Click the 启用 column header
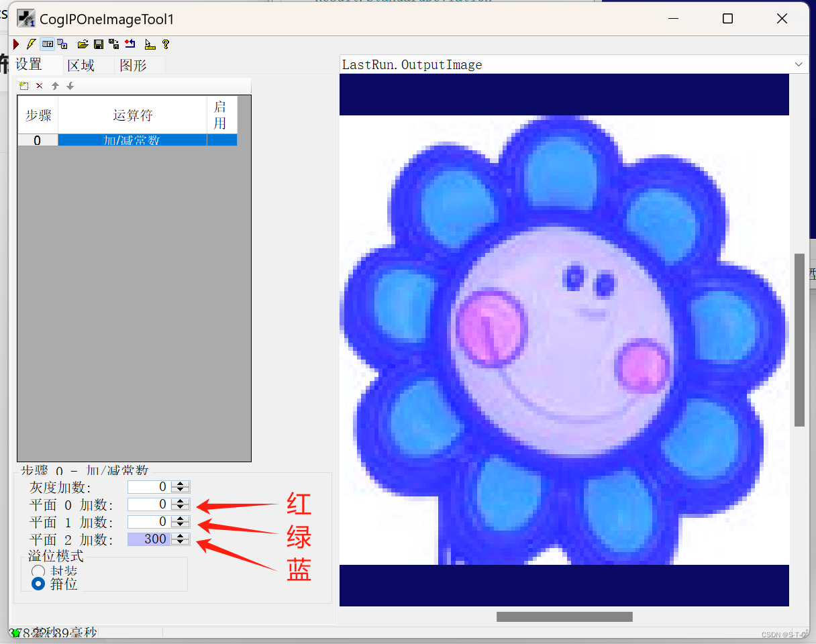Viewport: 816px width, 644px height. click(x=221, y=115)
